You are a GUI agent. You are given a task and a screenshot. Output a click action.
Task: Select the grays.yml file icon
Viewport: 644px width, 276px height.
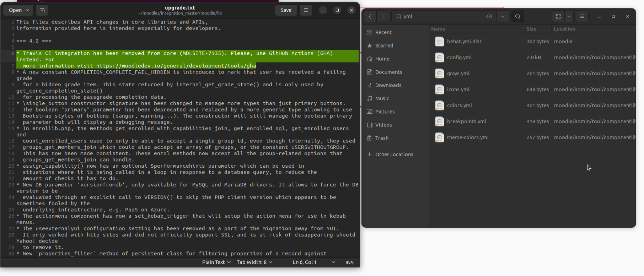coord(440,74)
